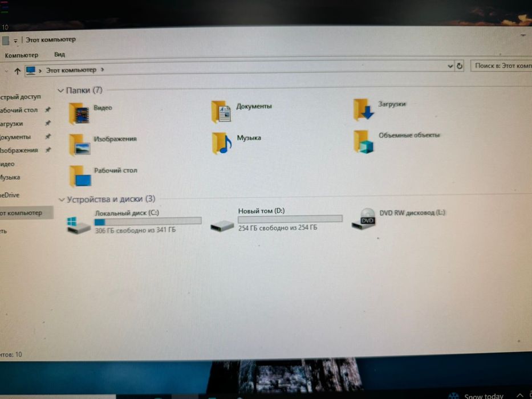Screen dimensions: 532x399
Task: Open the Рабочий стол folder icon
Action: pos(80,176)
